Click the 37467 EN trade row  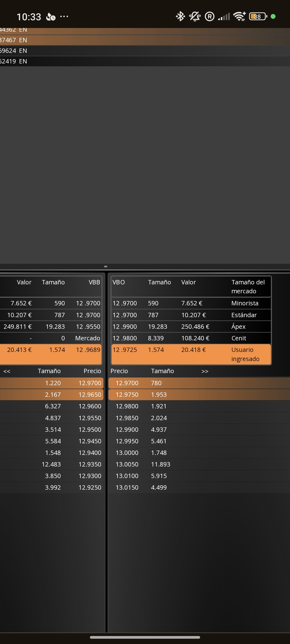point(145,40)
